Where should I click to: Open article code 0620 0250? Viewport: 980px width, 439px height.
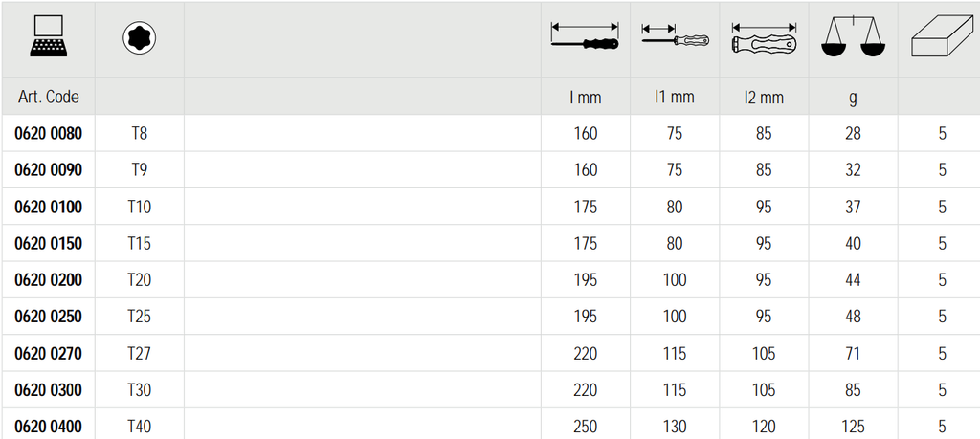[x=48, y=317]
